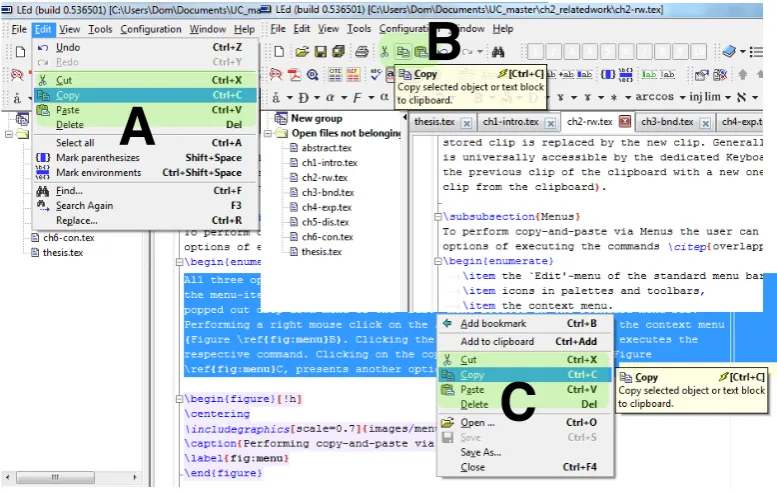Click the Save floppy disk toolbar icon
The image size is (777, 494).
pyautogui.click(x=320, y=52)
